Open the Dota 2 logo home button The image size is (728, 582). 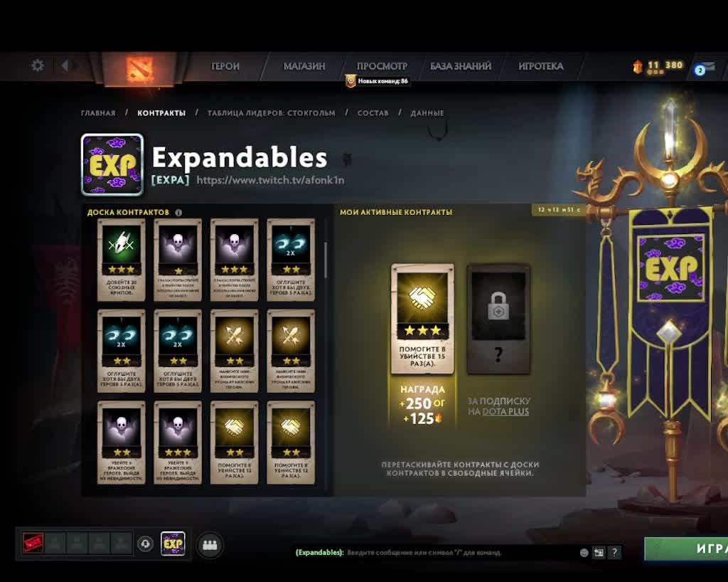[x=139, y=69]
